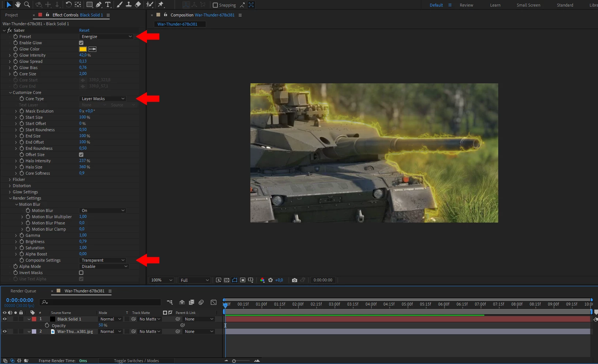Switch to the Learn workspace
598x364 pixels.
[495, 5]
